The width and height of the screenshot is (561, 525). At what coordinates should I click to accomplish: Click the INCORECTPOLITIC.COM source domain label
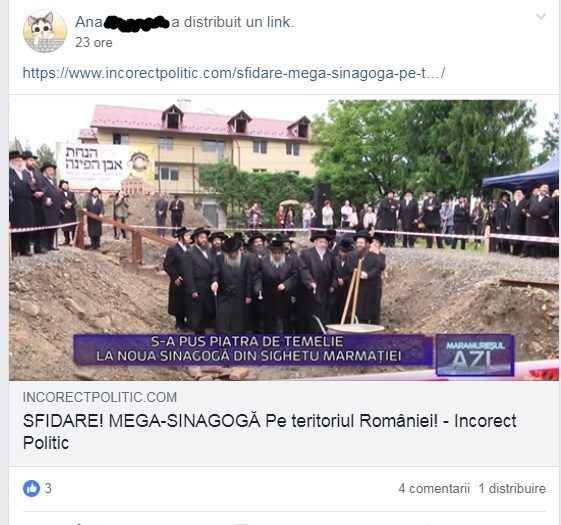pos(100,397)
